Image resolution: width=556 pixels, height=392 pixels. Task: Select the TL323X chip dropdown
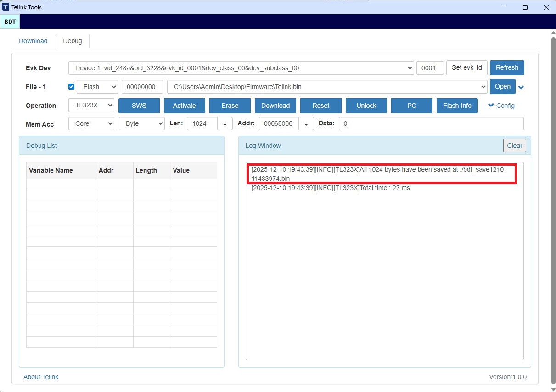tap(91, 106)
